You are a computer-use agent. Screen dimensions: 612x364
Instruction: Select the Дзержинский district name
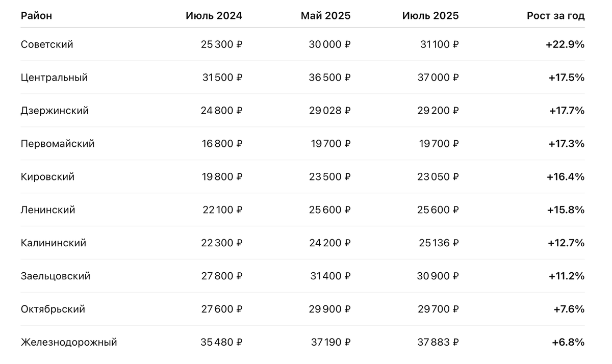click(x=55, y=111)
